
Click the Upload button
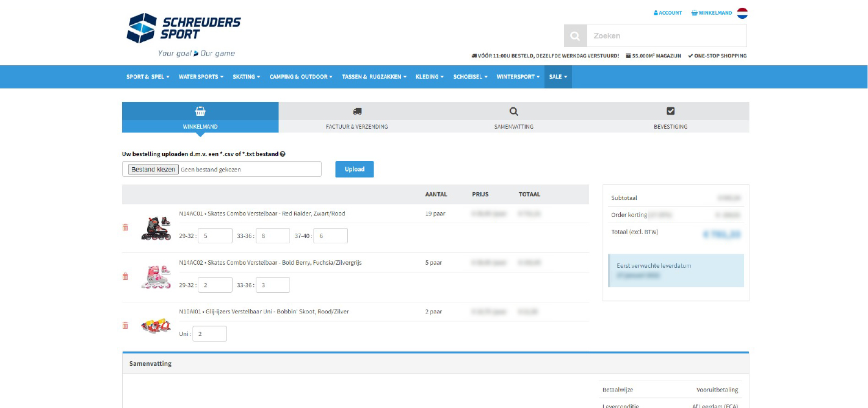pos(355,170)
